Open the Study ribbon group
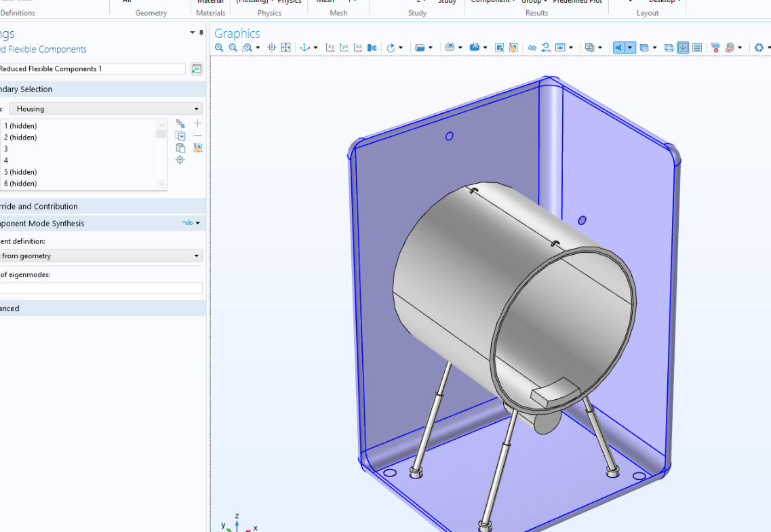Viewport: 771px width, 532px height. click(417, 14)
